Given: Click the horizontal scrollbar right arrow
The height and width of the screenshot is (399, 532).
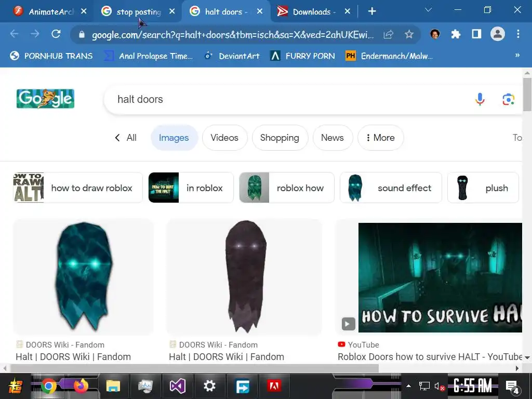Looking at the screenshot, I should pyautogui.click(x=517, y=368).
